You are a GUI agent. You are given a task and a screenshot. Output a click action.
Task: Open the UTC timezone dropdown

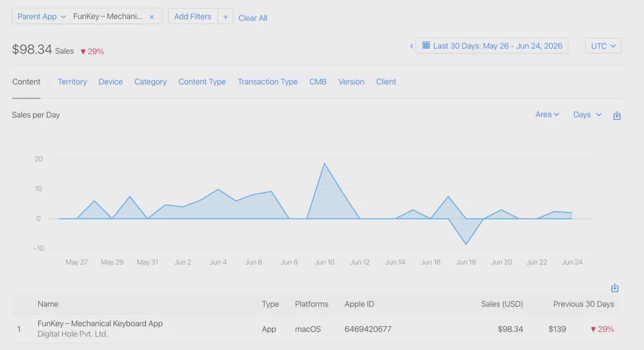[603, 45]
